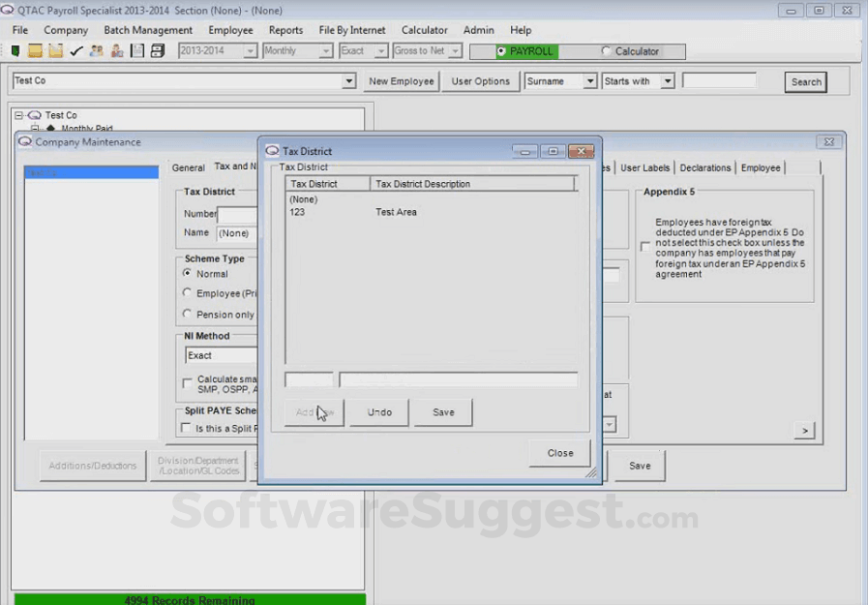Screen dimensions: 868x605
Task: Click the New Employee button
Action: tap(401, 81)
